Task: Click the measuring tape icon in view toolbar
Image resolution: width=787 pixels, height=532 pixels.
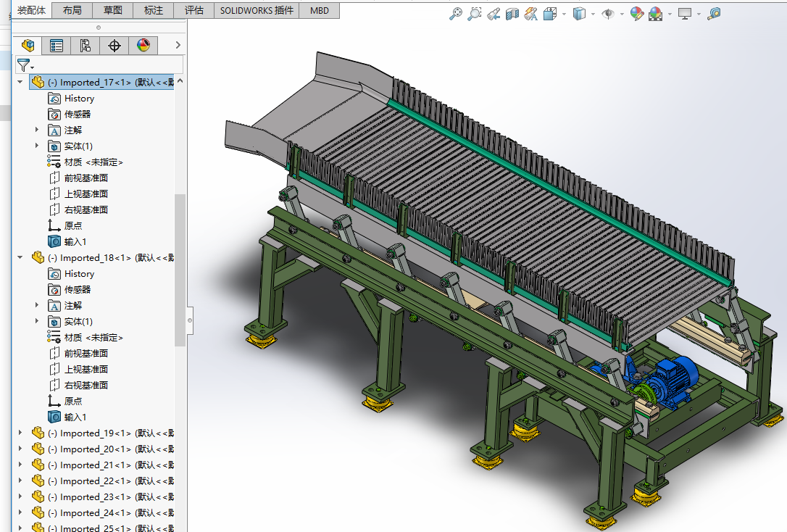Action: click(714, 14)
